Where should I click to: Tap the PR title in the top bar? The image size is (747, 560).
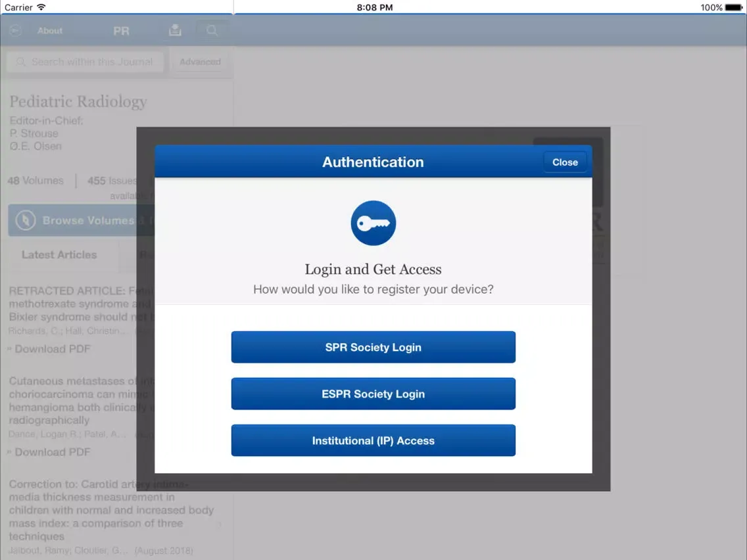point(121,31)
